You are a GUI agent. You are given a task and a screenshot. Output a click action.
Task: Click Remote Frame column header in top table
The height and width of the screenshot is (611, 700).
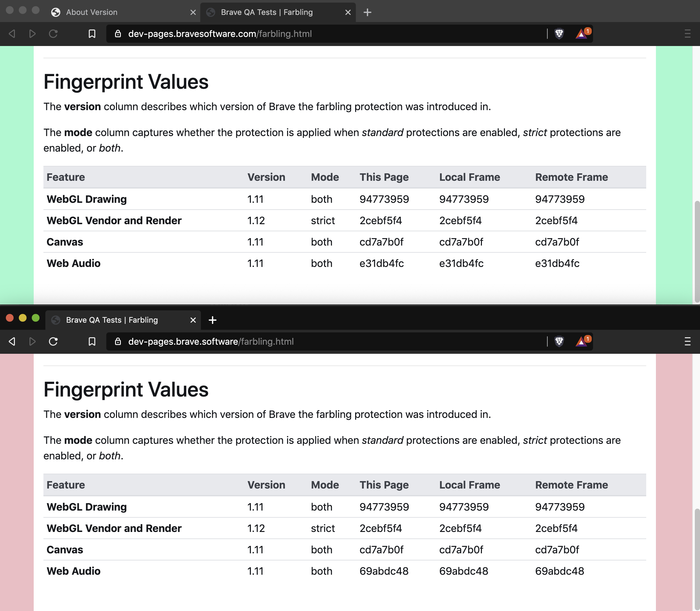pyautogui.click(x=571, y=177)
